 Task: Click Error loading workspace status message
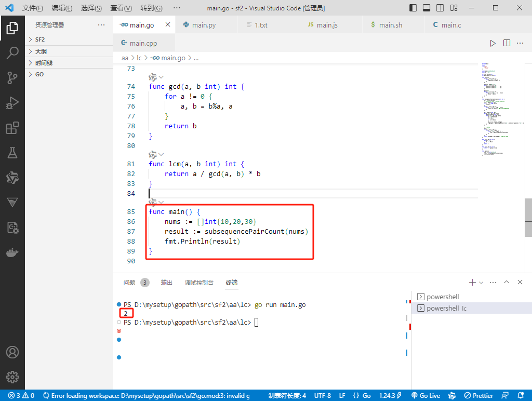click(147, 395)
